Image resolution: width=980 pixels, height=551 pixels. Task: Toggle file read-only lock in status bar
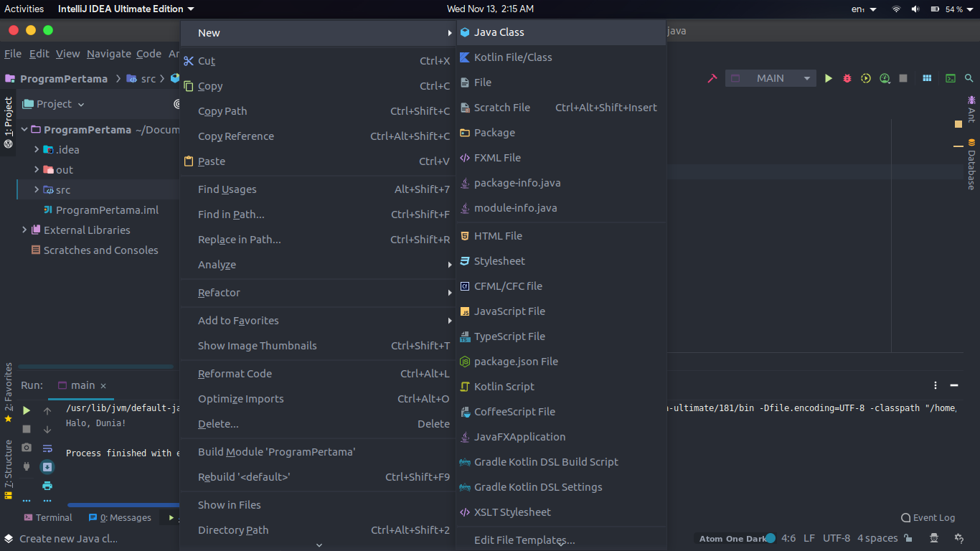908,538
